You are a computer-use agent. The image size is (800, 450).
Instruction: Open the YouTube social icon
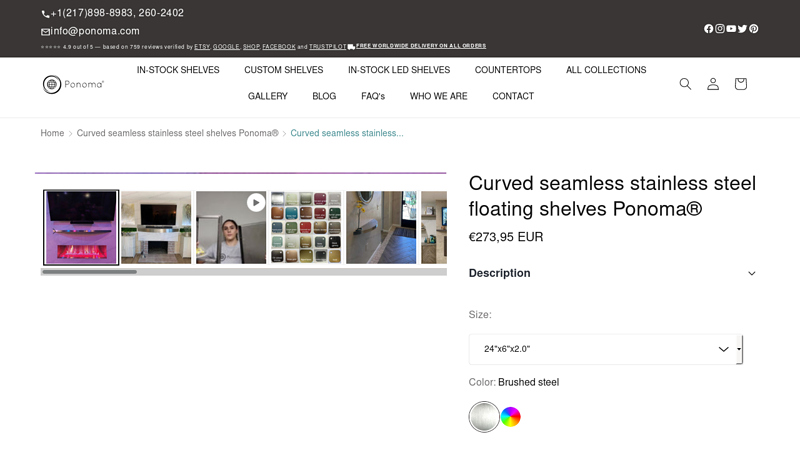pos(731,29)
